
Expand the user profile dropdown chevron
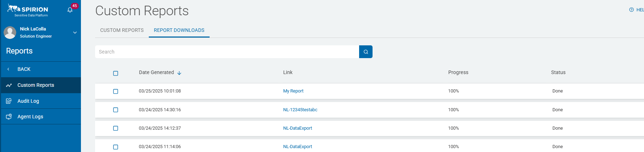coord(75,33)
